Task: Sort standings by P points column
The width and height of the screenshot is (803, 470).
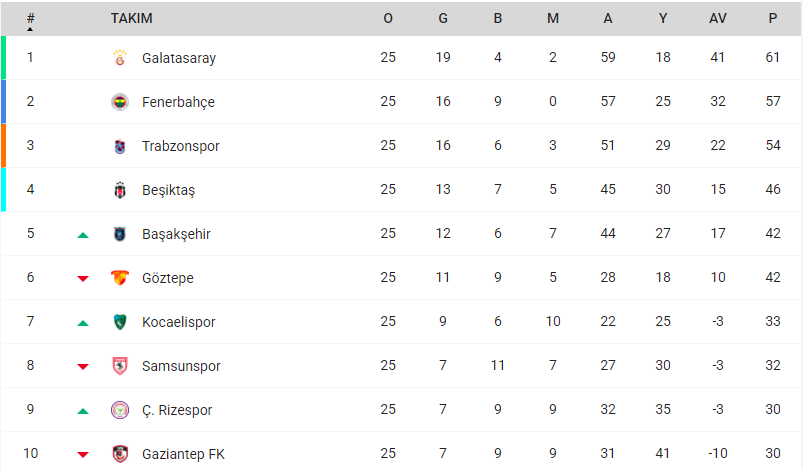Action: click(772, 19)
